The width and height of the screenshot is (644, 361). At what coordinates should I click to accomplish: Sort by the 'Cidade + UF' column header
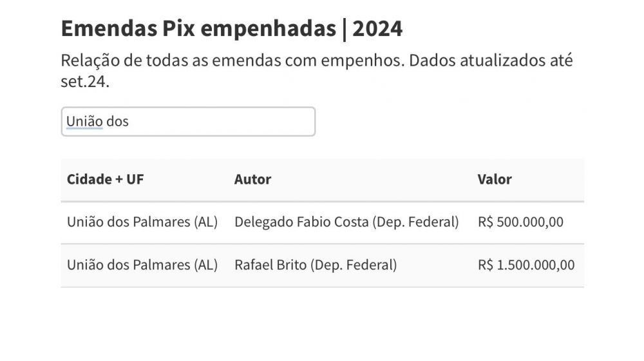(105, 179)
